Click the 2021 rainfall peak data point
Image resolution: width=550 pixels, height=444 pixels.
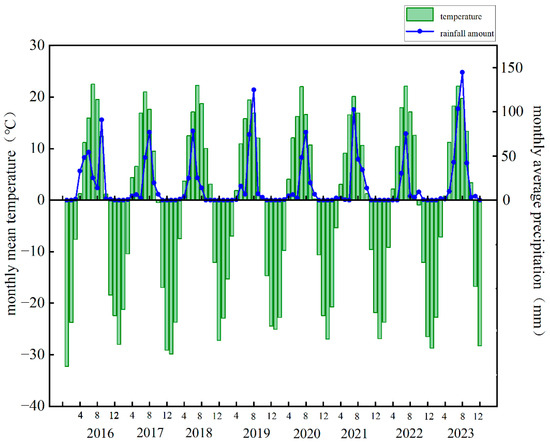point(354,110)
